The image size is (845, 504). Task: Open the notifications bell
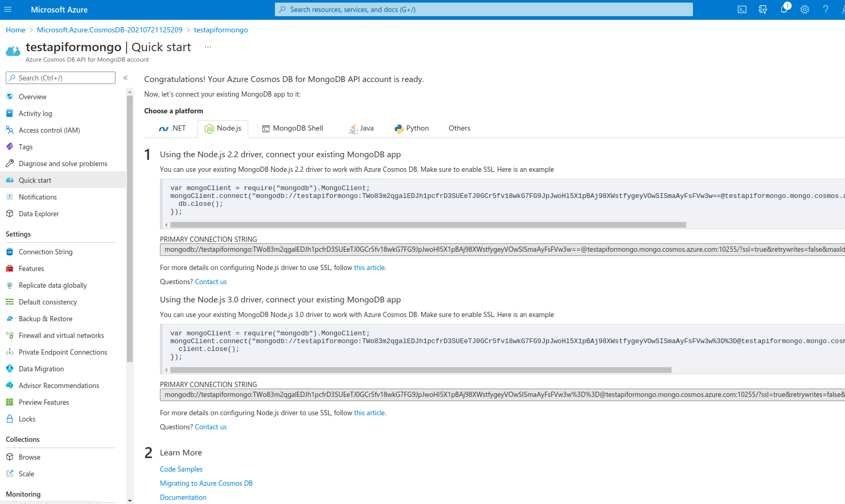click(784, 9)
